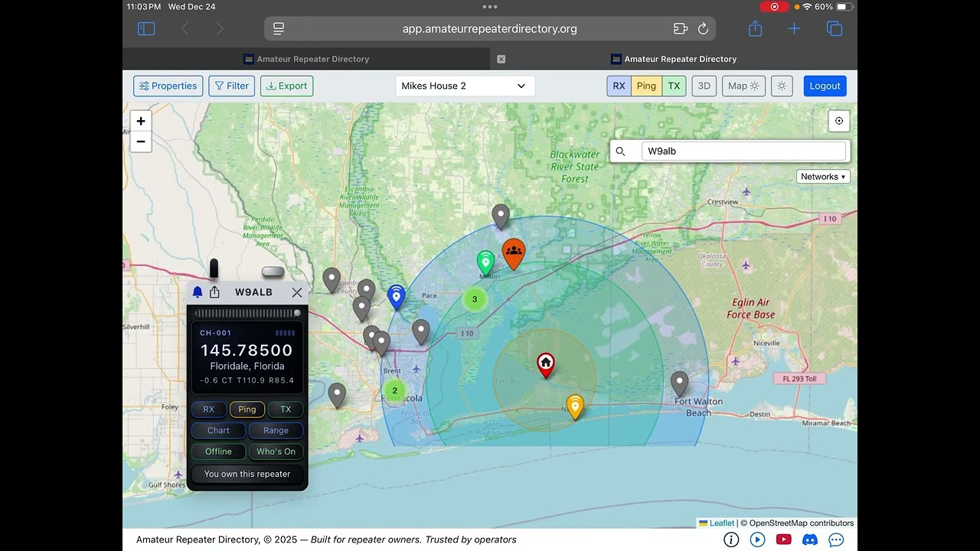Click the gray marker near Fort Walton Beach

[679, 383]
